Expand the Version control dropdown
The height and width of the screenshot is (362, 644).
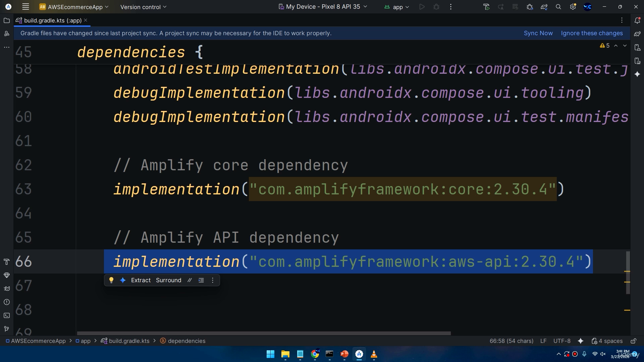143,7
